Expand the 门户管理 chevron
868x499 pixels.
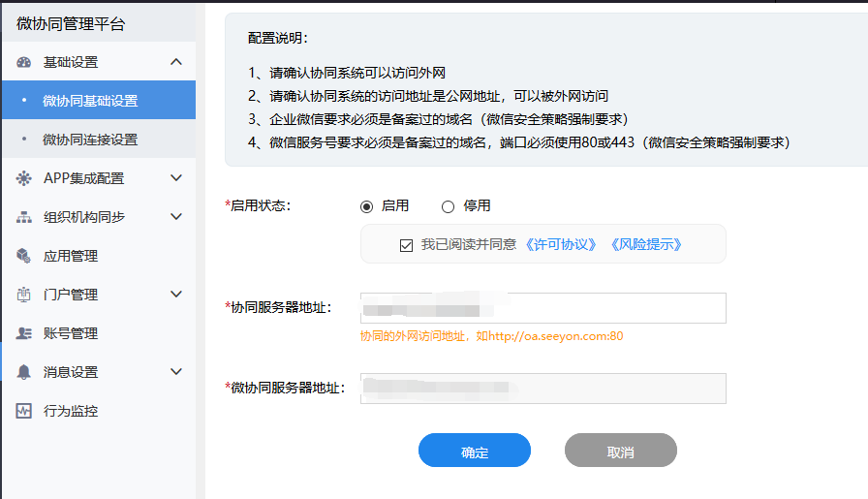point(176,295)
